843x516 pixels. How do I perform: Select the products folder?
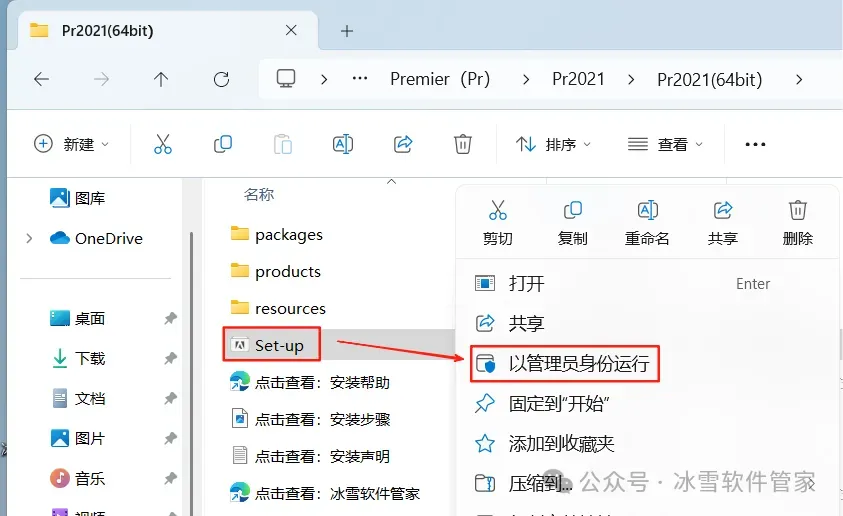coord(275,271)
